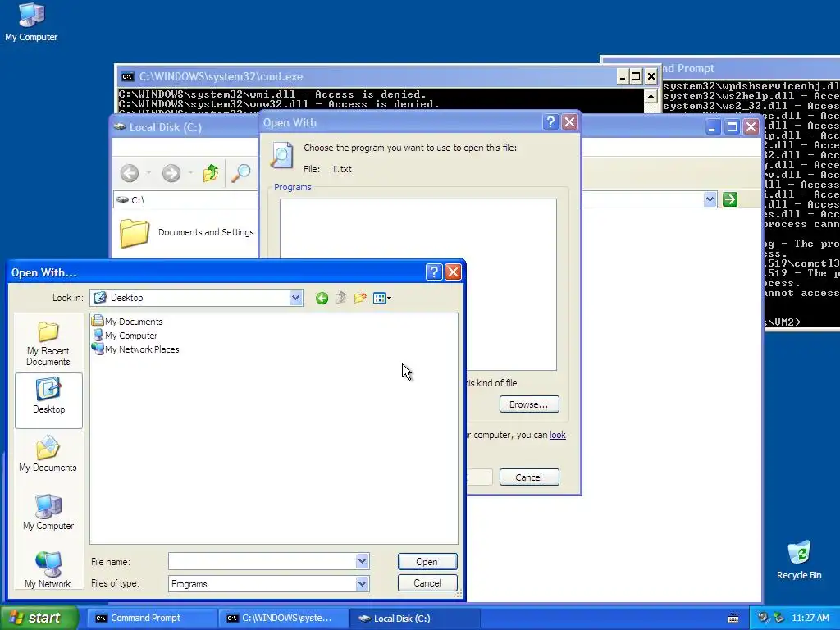
Task: Click the Forward arrow in Local Disk window
Action: [x=171, y=173]
